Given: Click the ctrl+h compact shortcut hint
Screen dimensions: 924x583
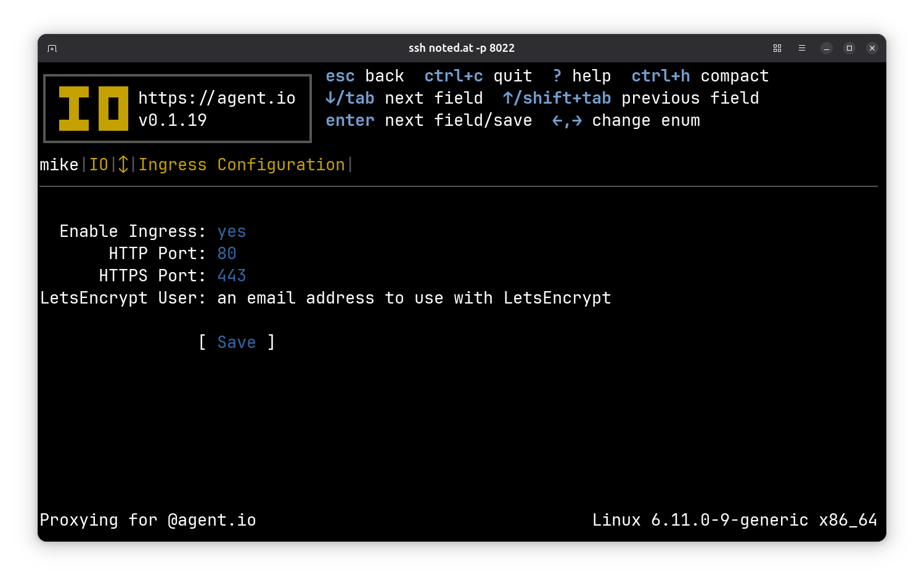Looking at the screenshot, I should tap(700, 76).
